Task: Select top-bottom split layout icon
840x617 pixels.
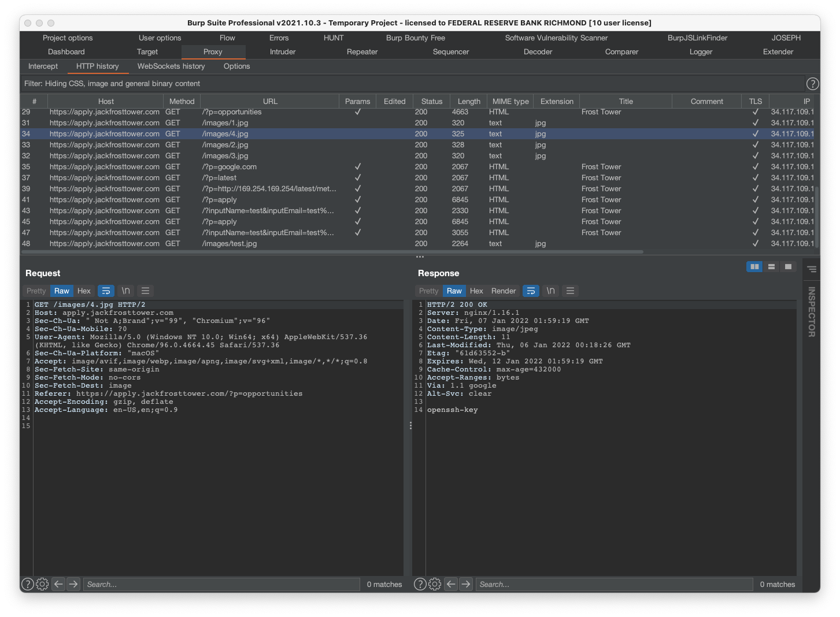Action: coord(771,267)
